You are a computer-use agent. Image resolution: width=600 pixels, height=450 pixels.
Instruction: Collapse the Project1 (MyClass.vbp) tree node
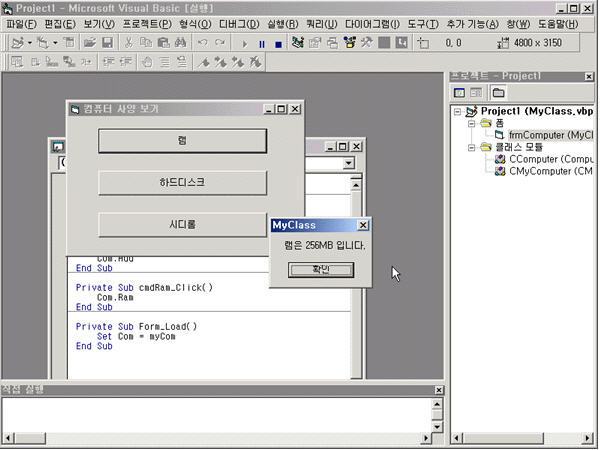coord(457,112)
